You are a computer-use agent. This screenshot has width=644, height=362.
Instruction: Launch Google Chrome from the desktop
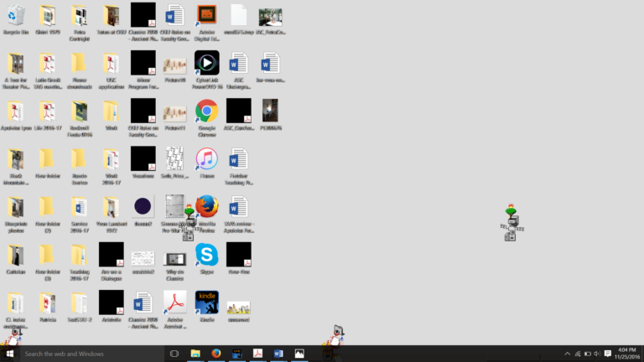coord(206,111)
